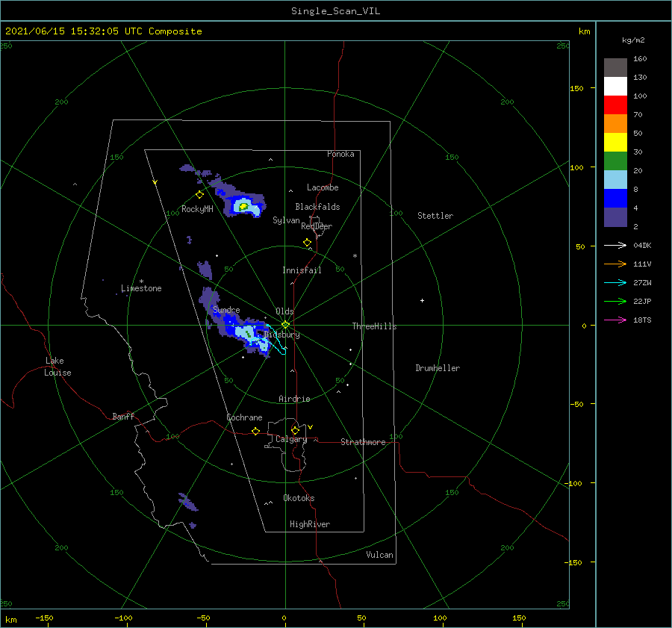Click the orange 111V arrow icon

615,264
